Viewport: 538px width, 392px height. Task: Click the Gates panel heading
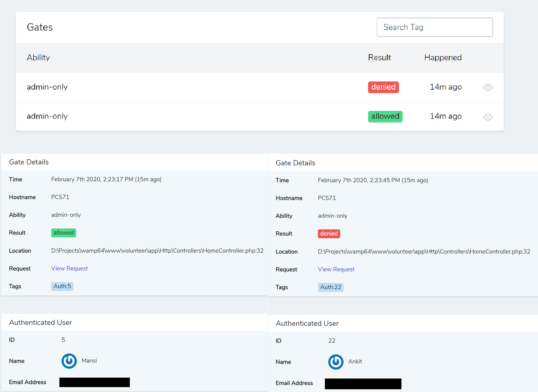point(40,27)
